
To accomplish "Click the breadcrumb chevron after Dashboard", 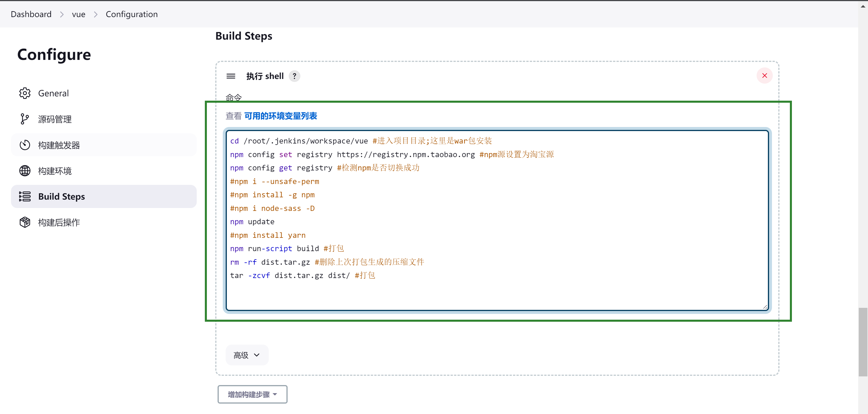I will (62, 14).
